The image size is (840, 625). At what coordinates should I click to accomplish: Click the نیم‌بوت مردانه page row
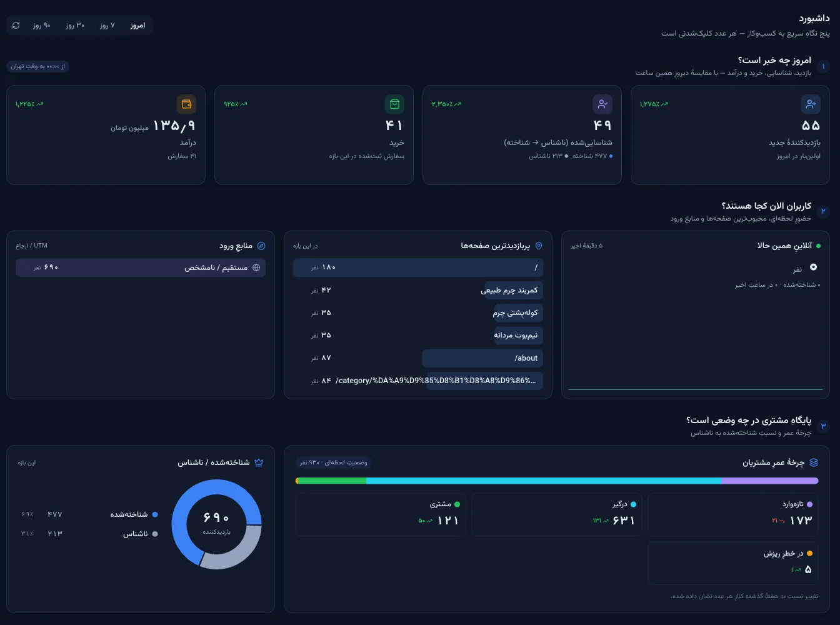click(x=418, y=335)
